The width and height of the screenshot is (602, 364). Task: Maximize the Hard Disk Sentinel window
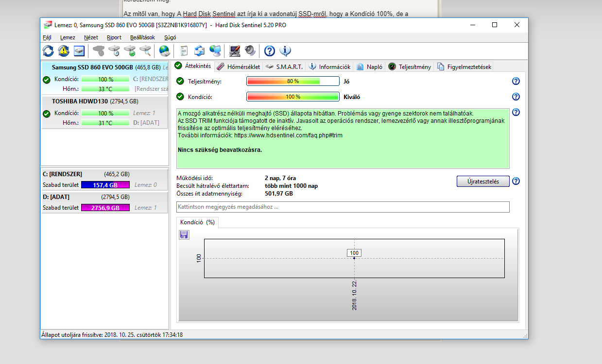click(x=495, y=25)
